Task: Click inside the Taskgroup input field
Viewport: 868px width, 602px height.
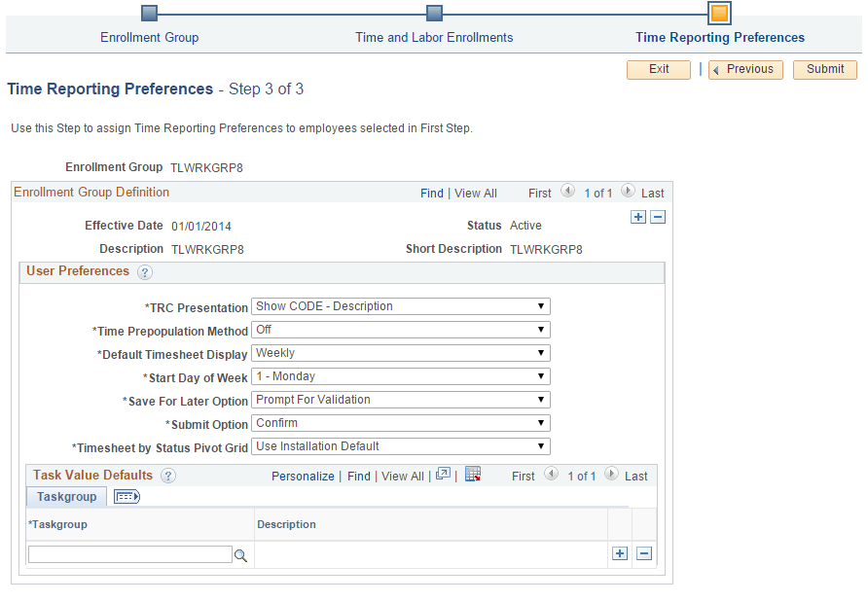Action: 129,554
